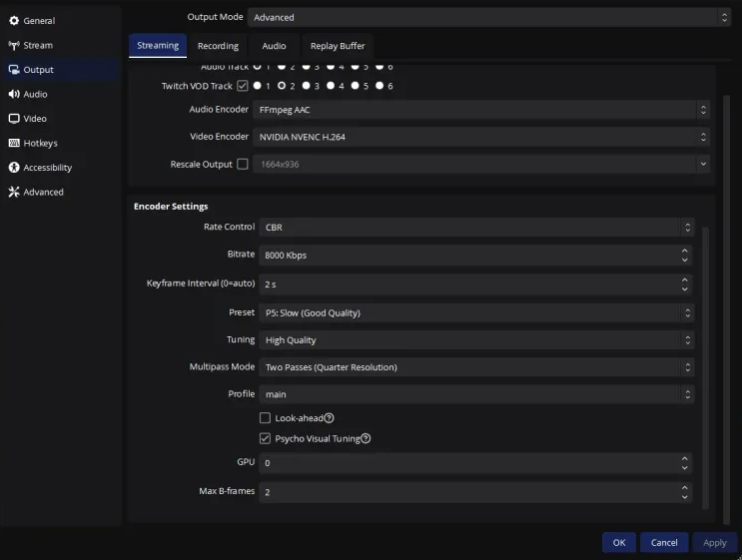Click the Audio speaker icon in sidebar

(14, 95)
